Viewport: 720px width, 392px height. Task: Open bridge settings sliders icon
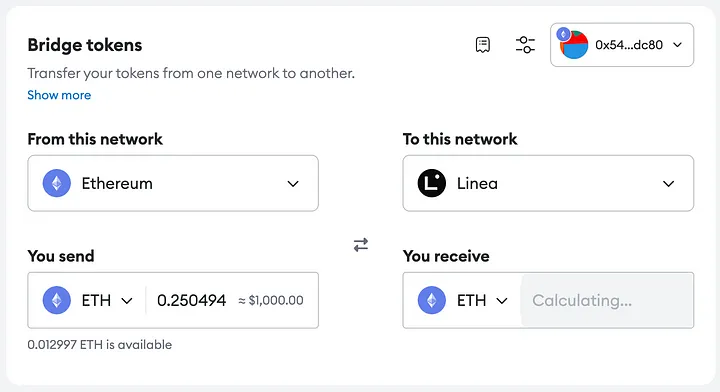click(x=525, y=45)
